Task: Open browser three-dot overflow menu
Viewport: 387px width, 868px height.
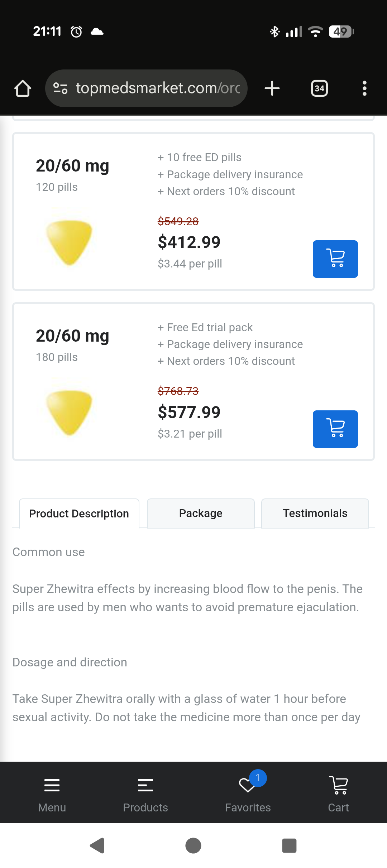Action: [364, 88]
